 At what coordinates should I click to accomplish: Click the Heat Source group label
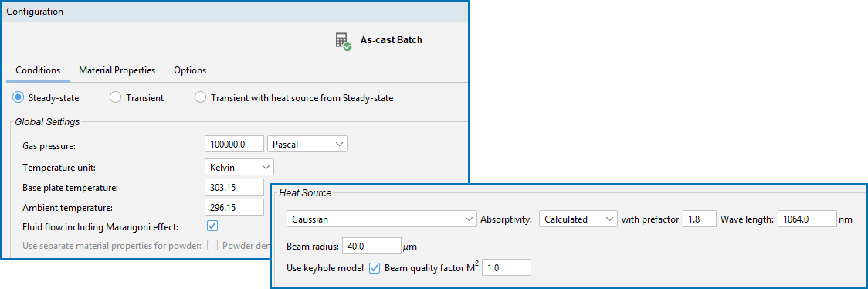point(305,192)
